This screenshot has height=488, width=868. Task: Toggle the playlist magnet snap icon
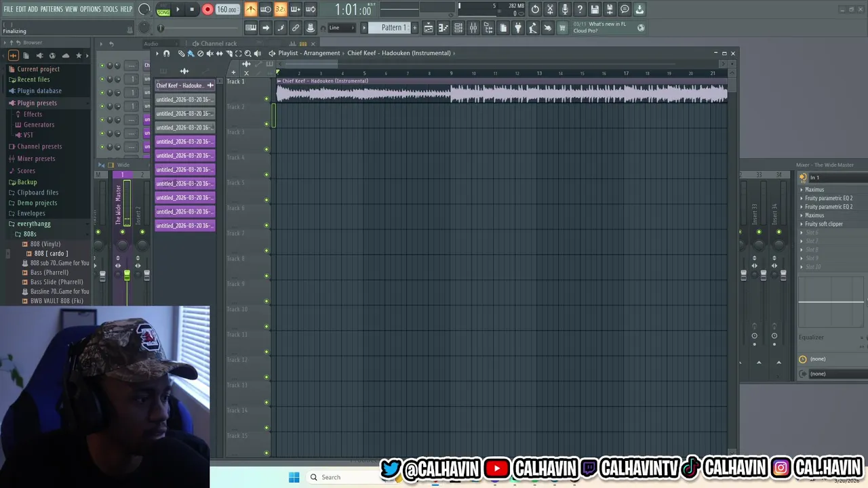[166, 54]
